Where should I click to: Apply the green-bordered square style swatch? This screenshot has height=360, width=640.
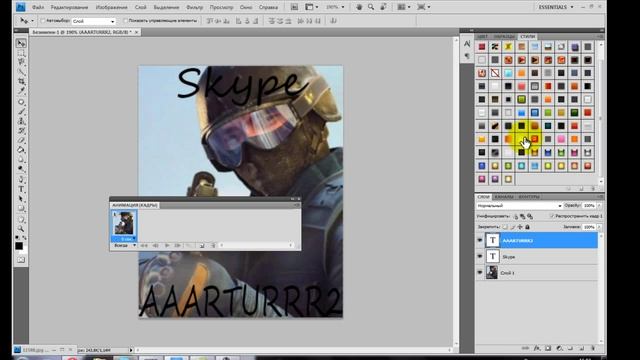coord(521,99)
